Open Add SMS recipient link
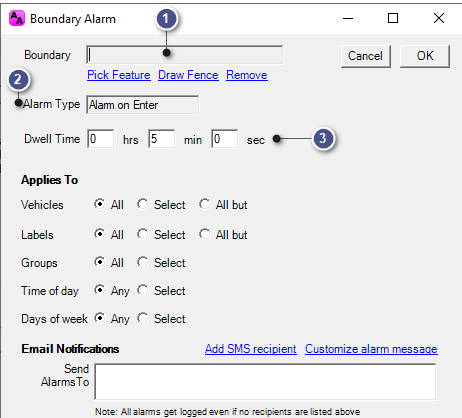This screenshot has width=462, height=418. pyautogui.click(x=251, y=349)
